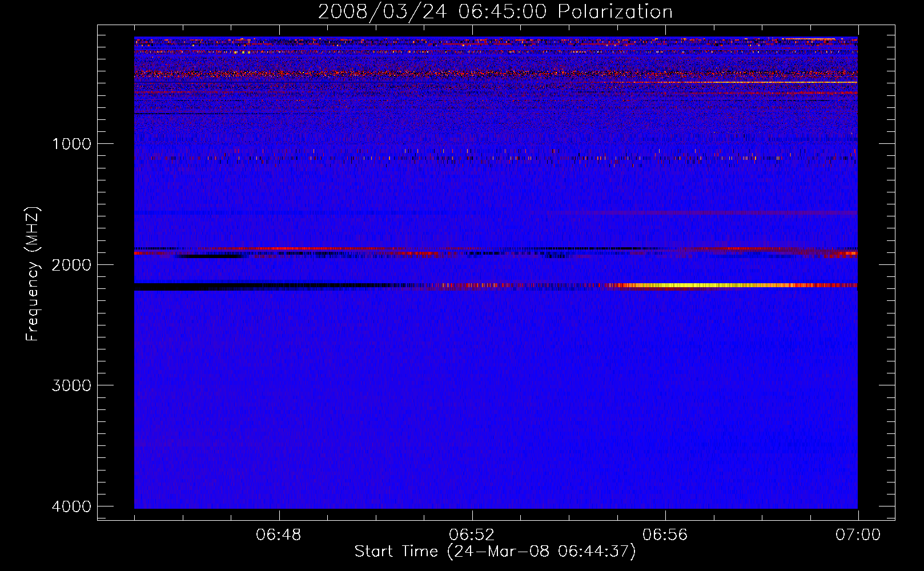Click the 'Frequency (MHZ)' axis label
924x571 pixels.
click(33, 274)
